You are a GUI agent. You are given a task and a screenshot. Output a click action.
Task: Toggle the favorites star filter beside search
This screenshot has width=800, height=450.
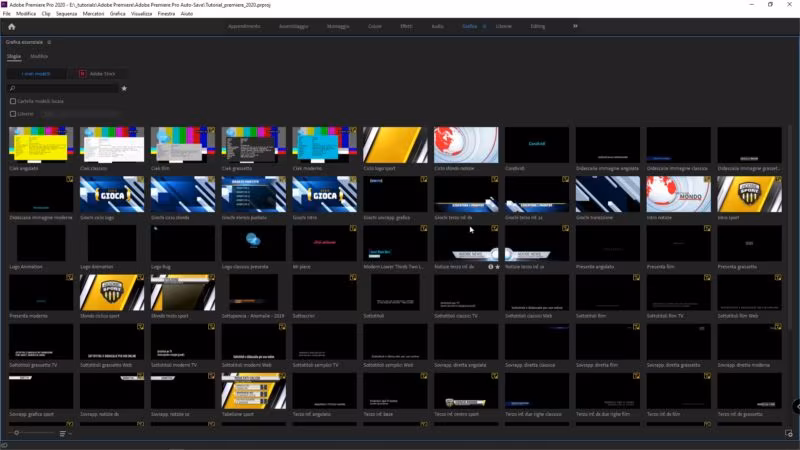point(124,88)
